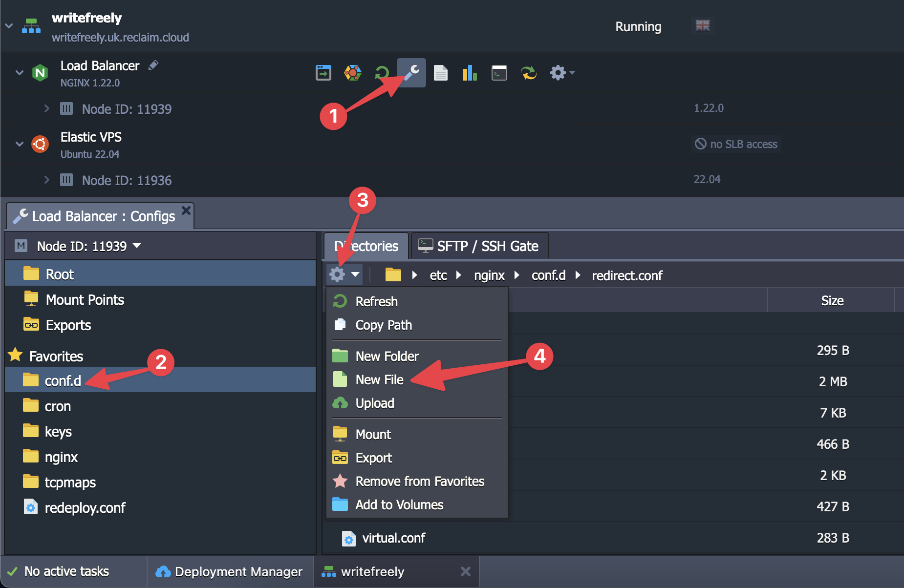Sort by the Size column header
This screenshot has width=904, height=588.
(832, 300)
